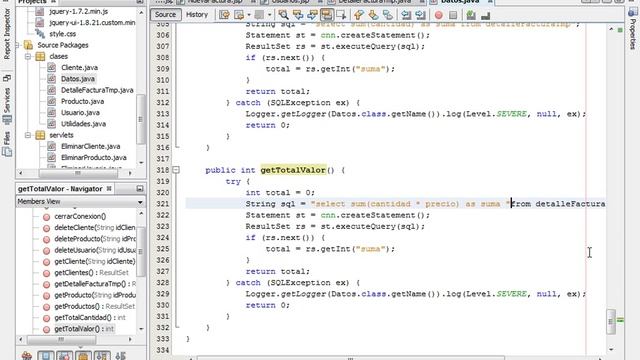Screen dimensions: 640x360
Task: Click the Shift Line Left icon
Action: pyautogui.click(x=406, y=15)
